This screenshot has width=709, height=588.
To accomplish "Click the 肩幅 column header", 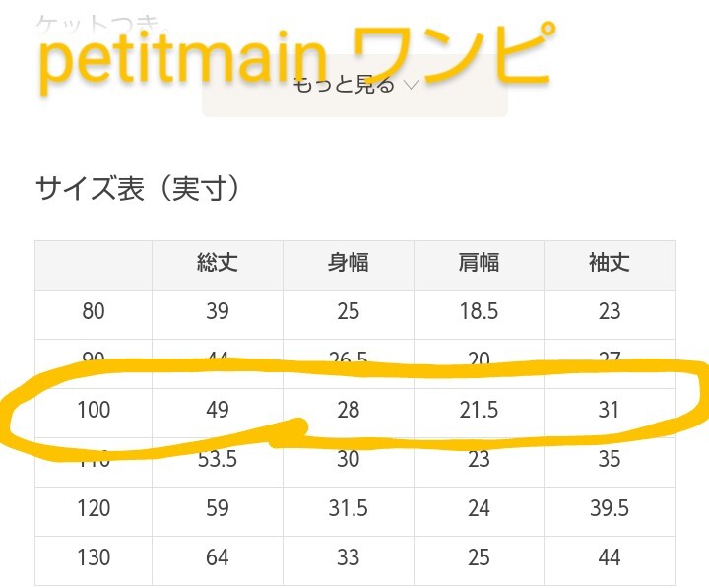I will (x=479, y=263).
